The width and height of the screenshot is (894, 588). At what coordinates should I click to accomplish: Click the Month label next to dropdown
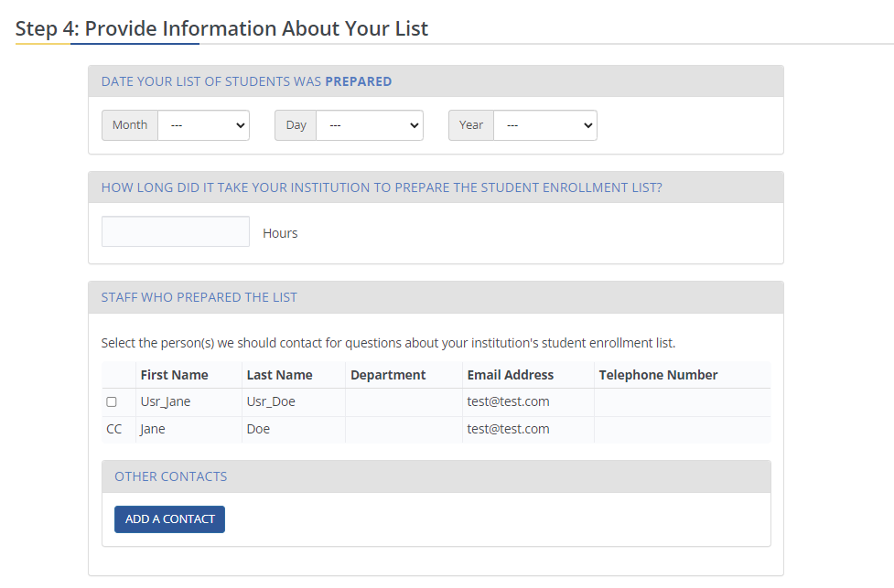130,125
